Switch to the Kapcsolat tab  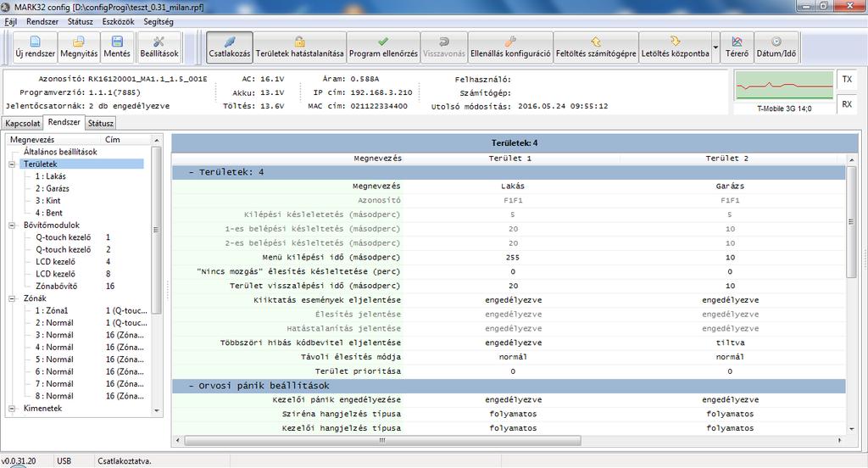[23, 124]
